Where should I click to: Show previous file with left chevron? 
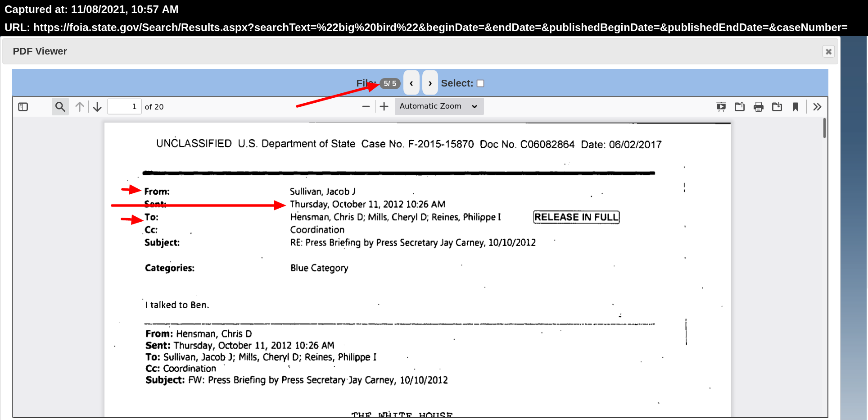click(x=411, y=83)
